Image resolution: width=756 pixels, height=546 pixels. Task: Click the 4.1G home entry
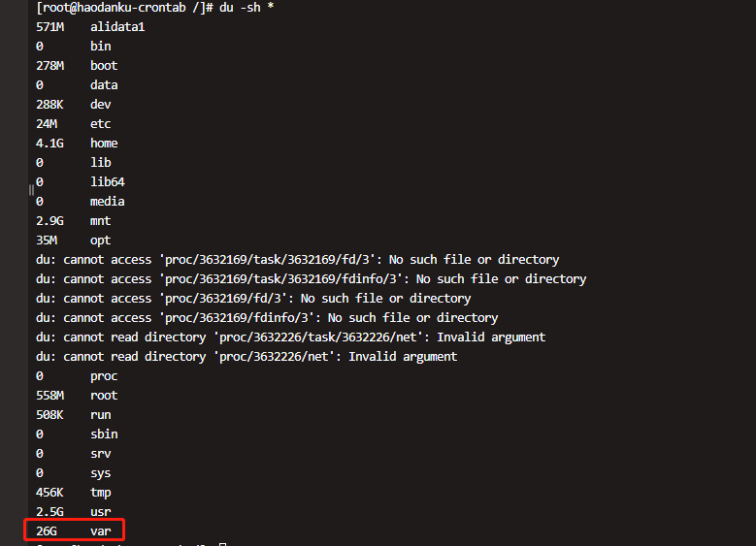tap(77, 144)
